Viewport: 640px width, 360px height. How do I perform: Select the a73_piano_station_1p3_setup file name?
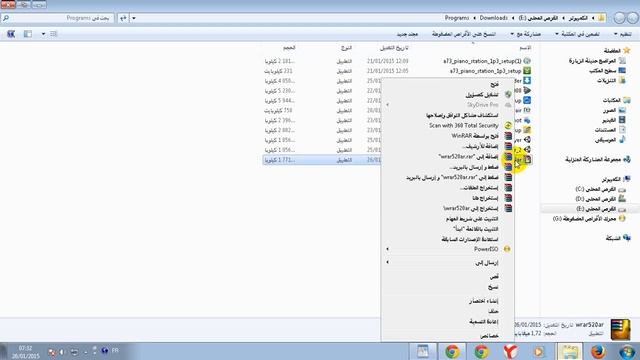pyautogui.click(x=486, y=71)
